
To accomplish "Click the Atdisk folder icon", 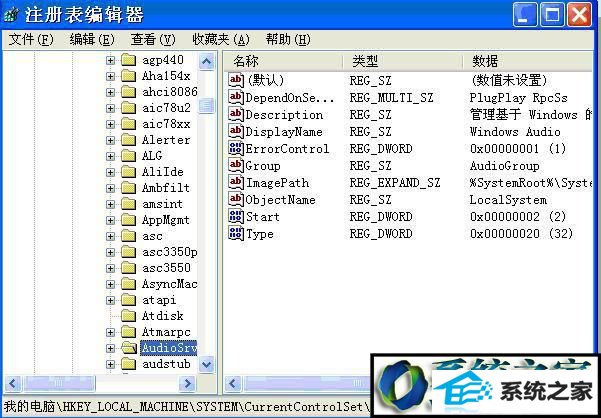I will (128, 316).
